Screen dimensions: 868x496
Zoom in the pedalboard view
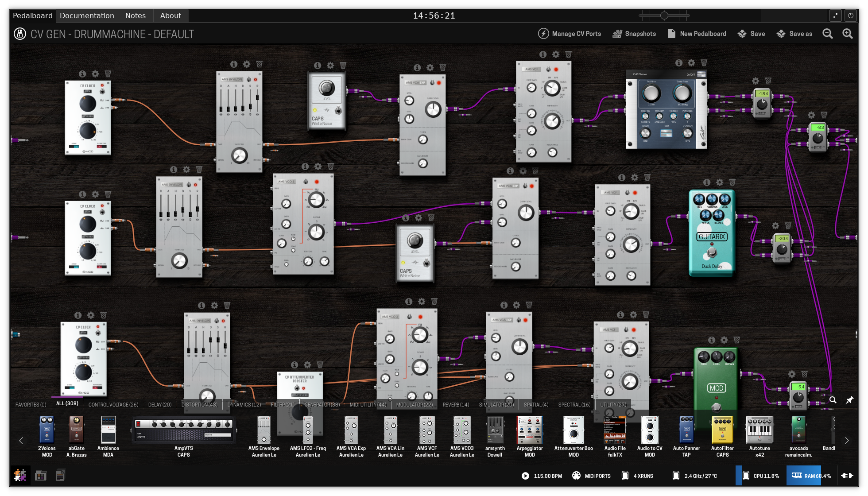[847, 34]
